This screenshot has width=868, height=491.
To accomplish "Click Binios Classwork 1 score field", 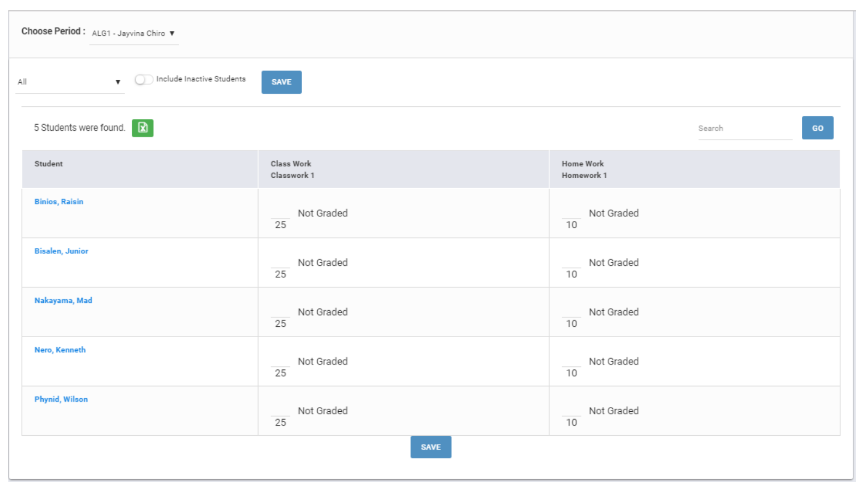I will click(280, 213).
